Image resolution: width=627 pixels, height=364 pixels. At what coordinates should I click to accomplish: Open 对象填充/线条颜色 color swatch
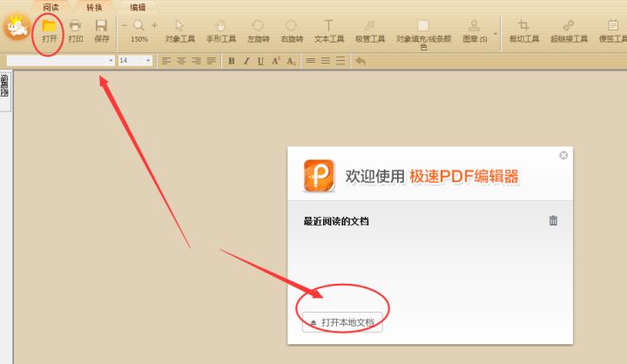423,26
